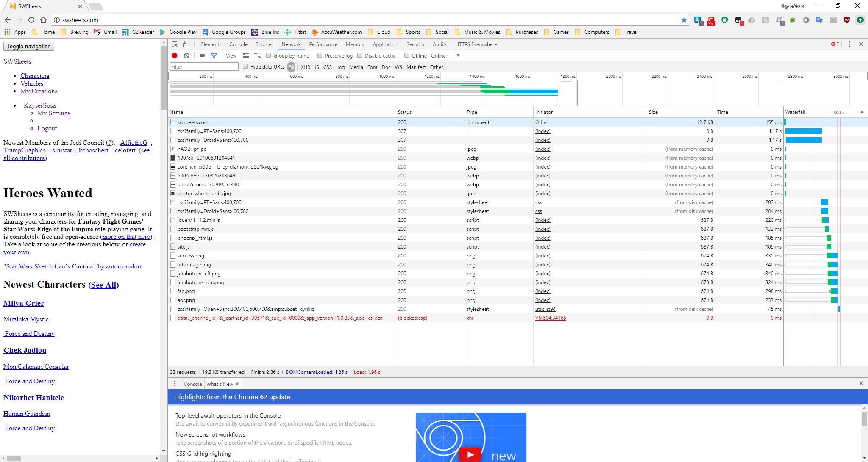
Task: Open the uBlock Origin extension
Action: click(x=848, y=20)
